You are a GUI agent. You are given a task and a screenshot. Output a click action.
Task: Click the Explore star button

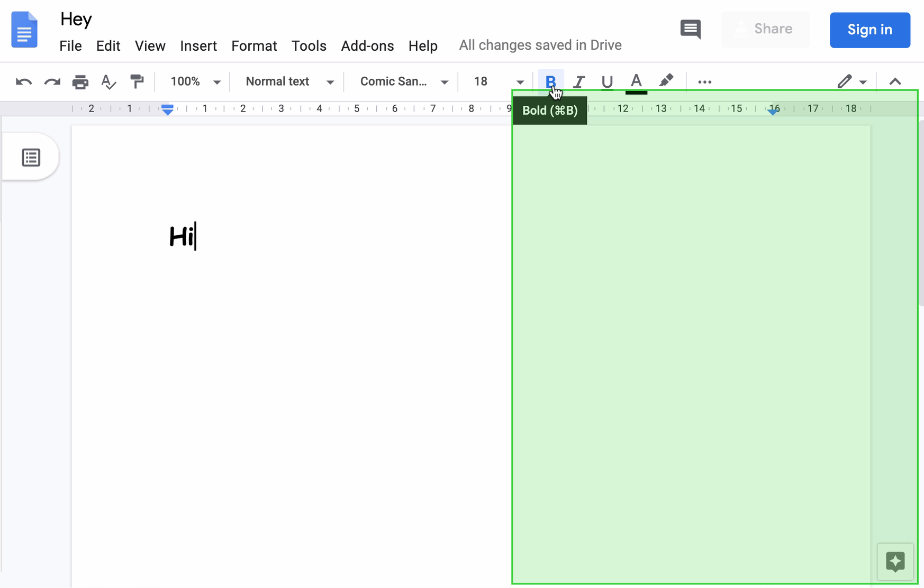895,562
